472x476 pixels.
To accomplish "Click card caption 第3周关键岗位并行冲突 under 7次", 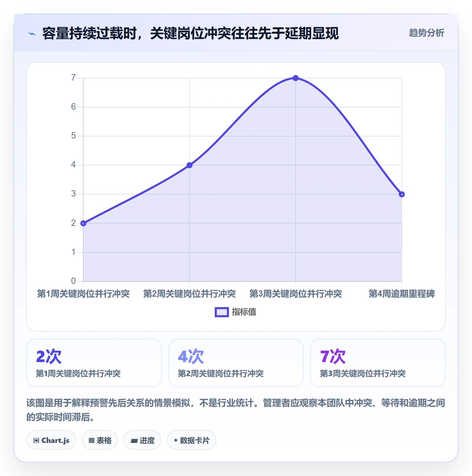I will (363, 374).
